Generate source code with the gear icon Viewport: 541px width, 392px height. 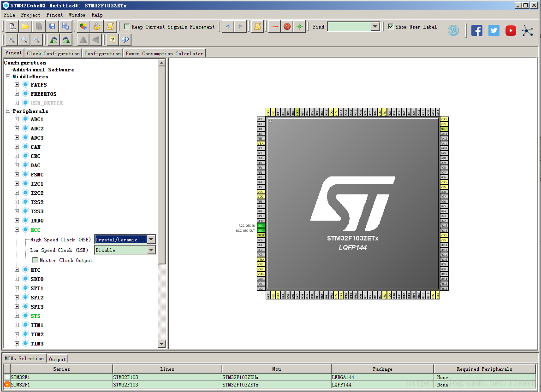pos(96,27)
